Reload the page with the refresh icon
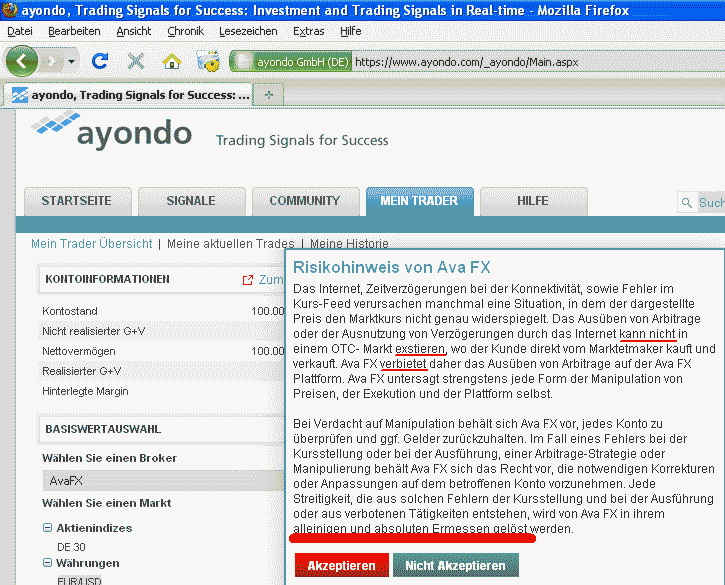Screen dimensions: 725x585 click(x=100, y=61)
